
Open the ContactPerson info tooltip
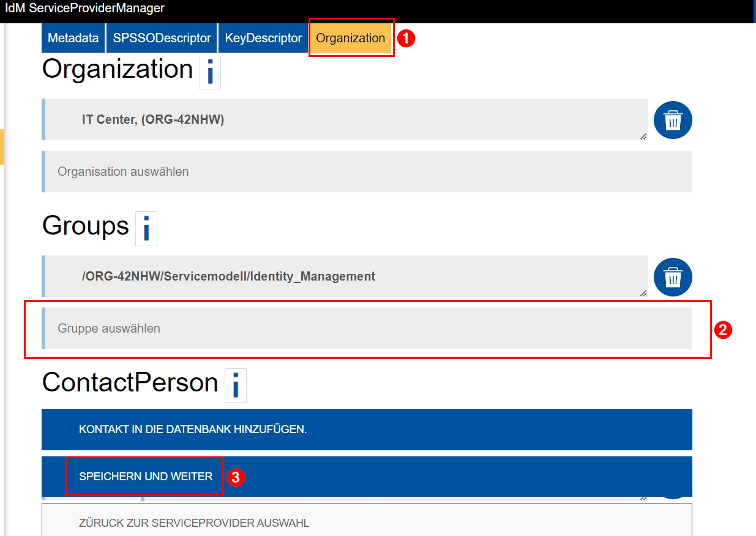236,385
